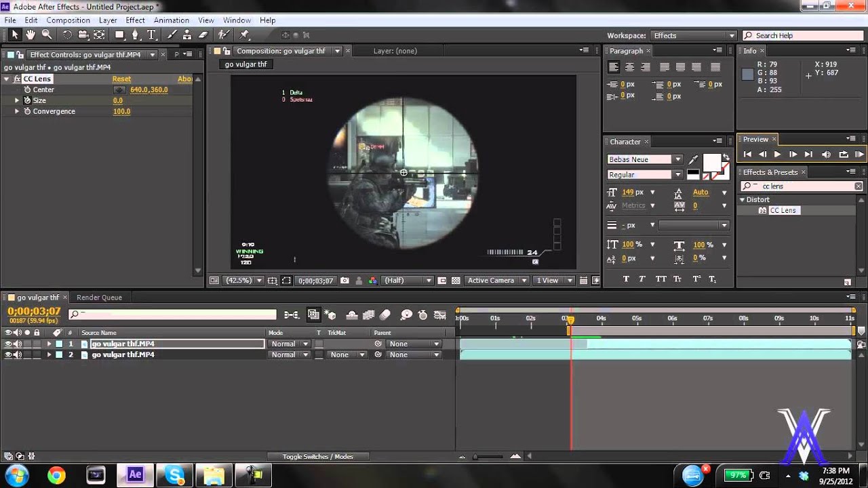Select the Rotation tool

click(67, 35)
